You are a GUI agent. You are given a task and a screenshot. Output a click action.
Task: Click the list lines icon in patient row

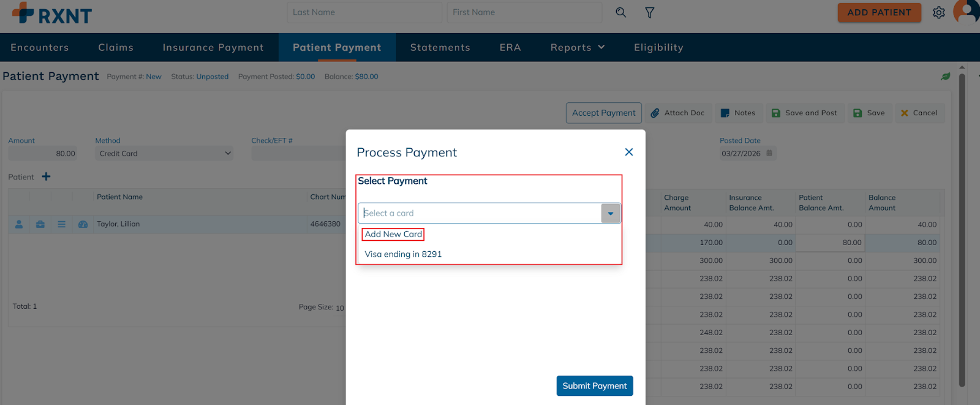pos(61,224)
